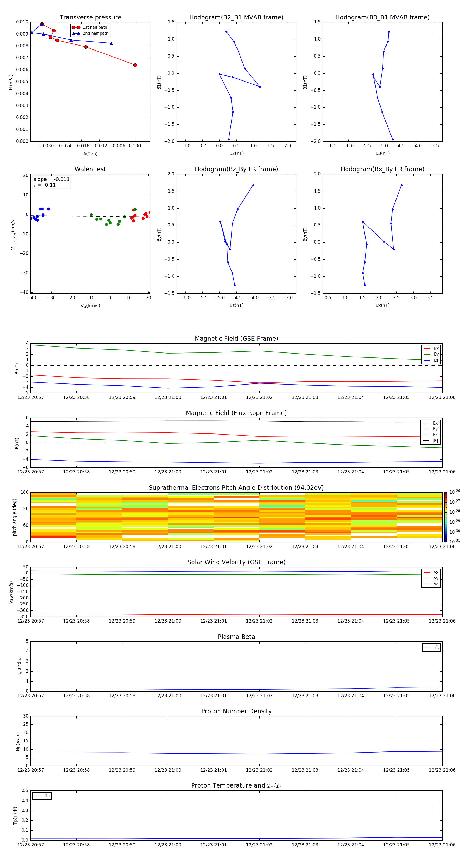Click the "Proton Number Density" title
Image resolution: width=473 pixels, height=868 pixels.
tap(236, 711)
